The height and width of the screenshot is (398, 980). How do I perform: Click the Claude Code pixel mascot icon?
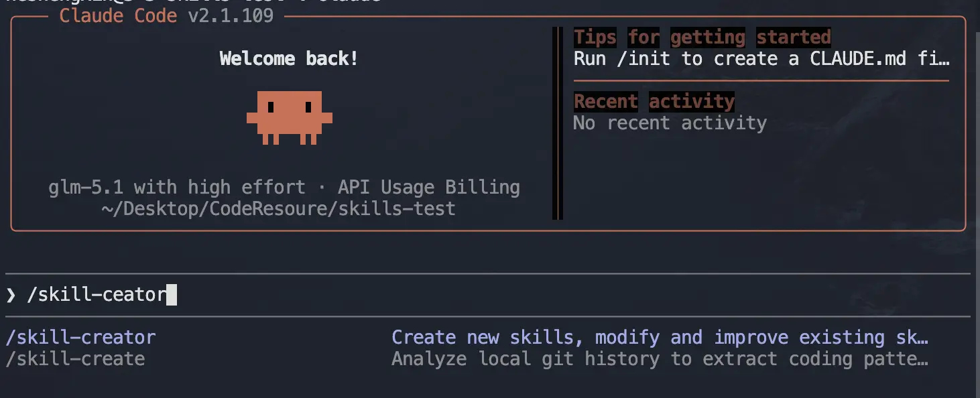coord(289,117)
